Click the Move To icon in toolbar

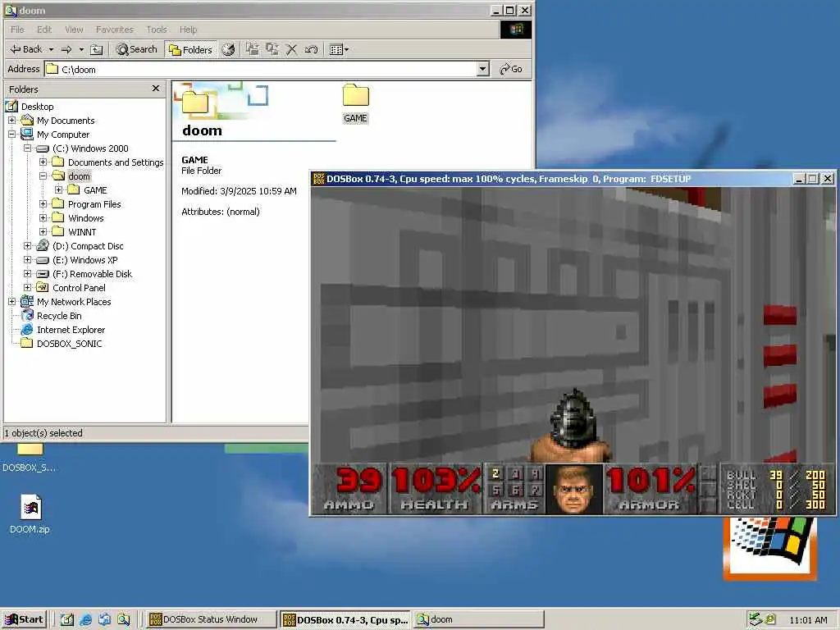coord(252,49)
